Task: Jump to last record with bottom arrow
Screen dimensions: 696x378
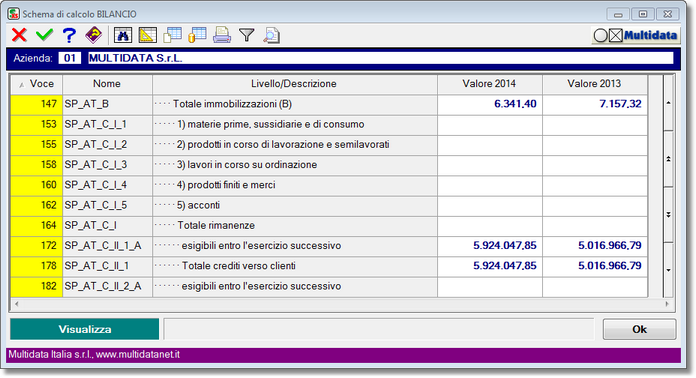Action: tap(668, 270)
